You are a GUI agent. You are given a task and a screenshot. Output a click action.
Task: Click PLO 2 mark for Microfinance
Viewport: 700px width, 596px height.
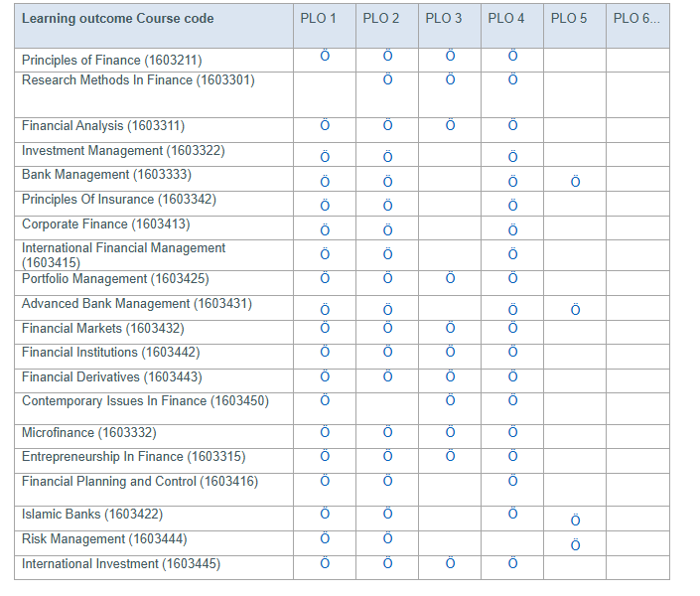pyautogui.click(x=388, y=432)
